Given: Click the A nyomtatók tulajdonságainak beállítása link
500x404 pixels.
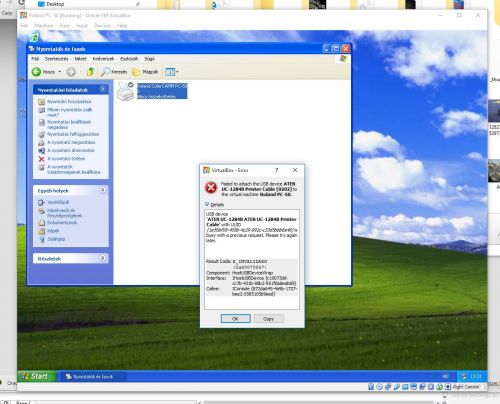Looking at the screenshot, I should click(x=73, y=169).
